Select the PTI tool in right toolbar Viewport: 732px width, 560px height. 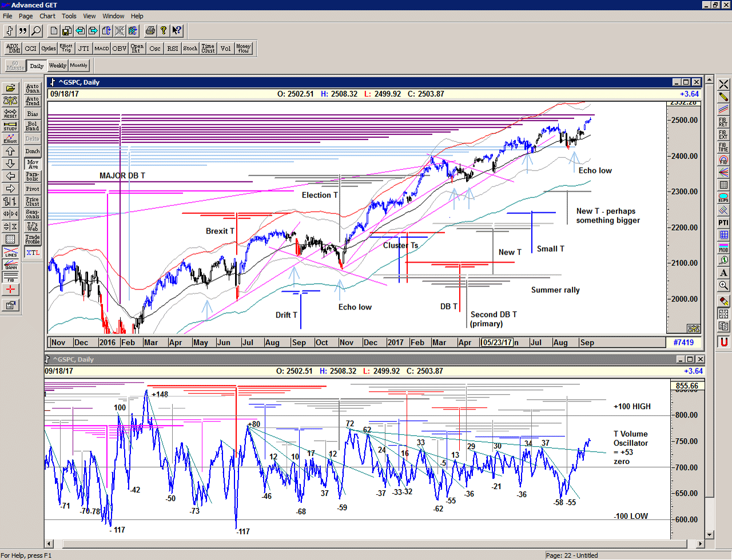point(723,223)
